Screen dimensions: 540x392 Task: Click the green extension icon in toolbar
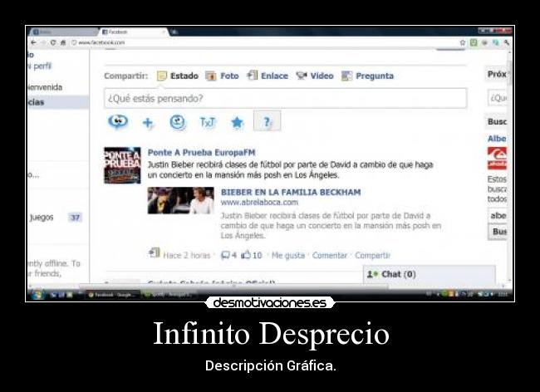point(474,42)
